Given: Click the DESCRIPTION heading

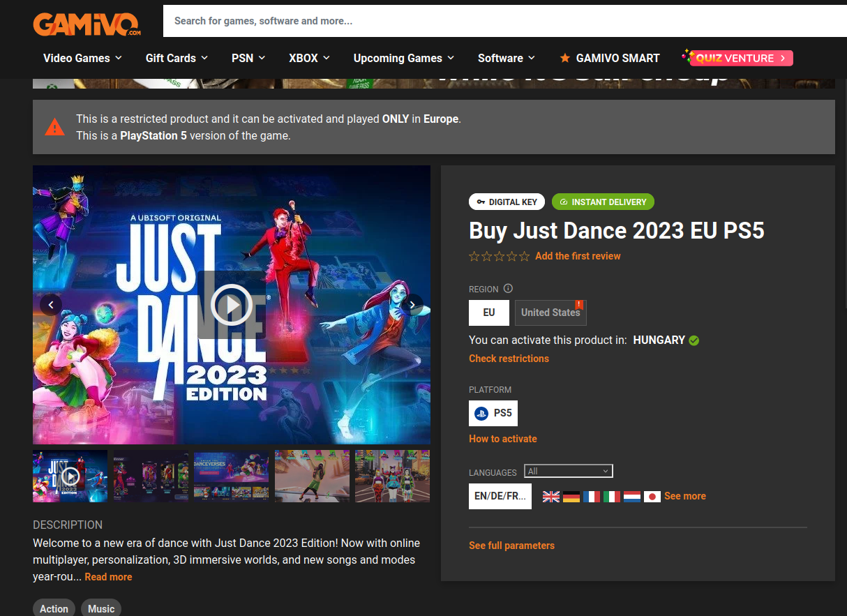Looking at the screenshot, I should tap(68, 525).
